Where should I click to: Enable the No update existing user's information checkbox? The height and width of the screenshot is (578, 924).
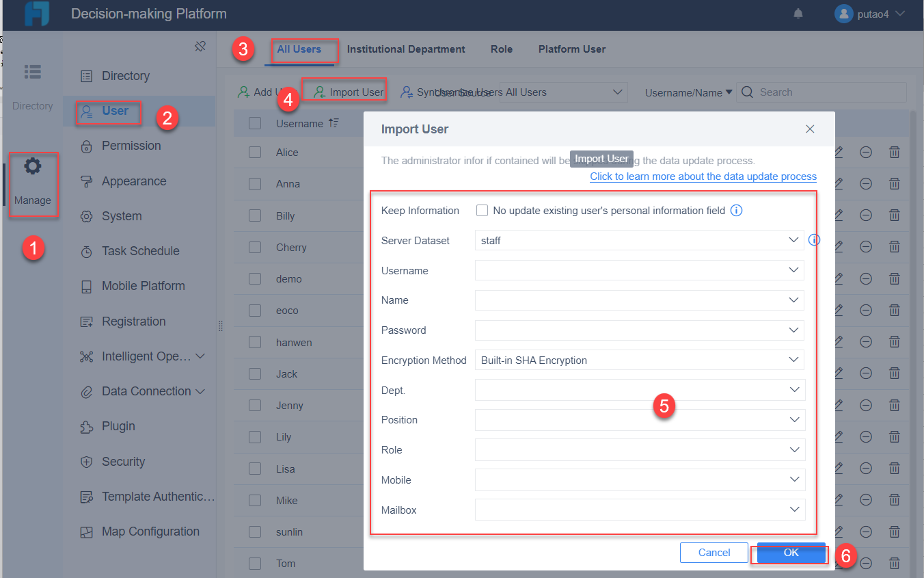(x=482, y=210)
